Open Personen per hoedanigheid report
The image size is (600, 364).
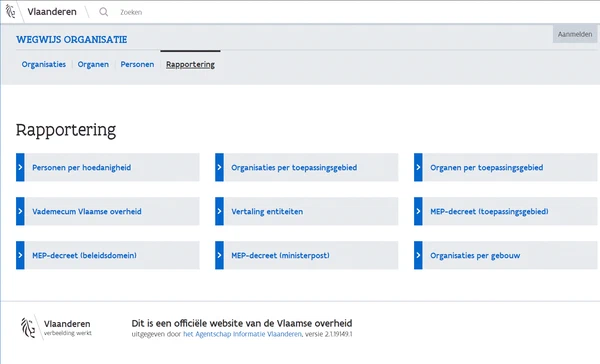[x=108, y=167]
